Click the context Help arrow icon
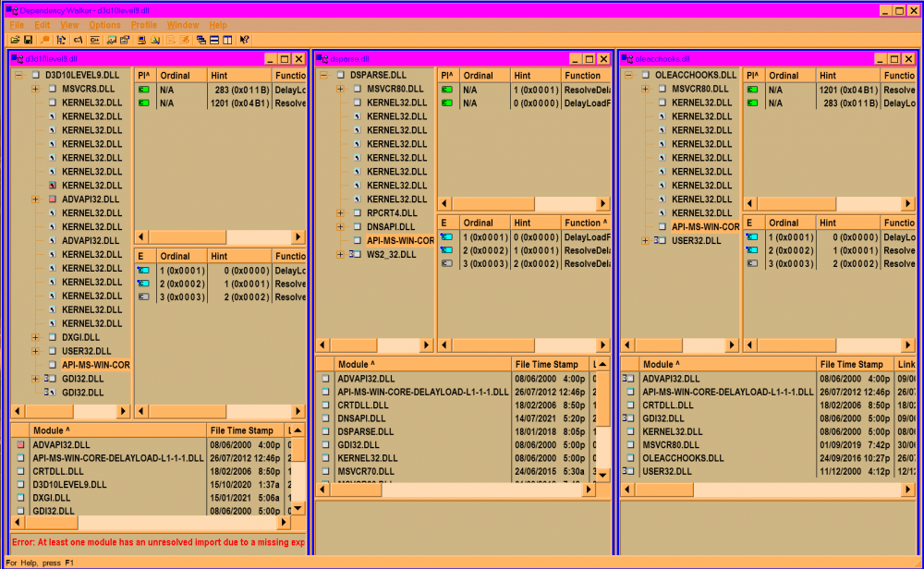This screenshot has width=924, height=569. tap(244, 41)
